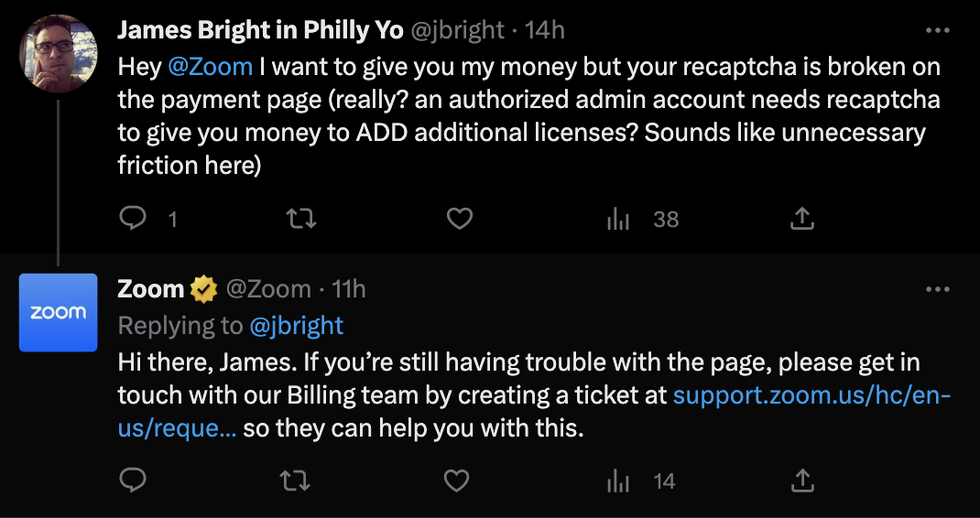This screenshot has height=518, width=980.
Task: Retweet James Bright's post about recaptcha
Action: [x=298, y=219]
